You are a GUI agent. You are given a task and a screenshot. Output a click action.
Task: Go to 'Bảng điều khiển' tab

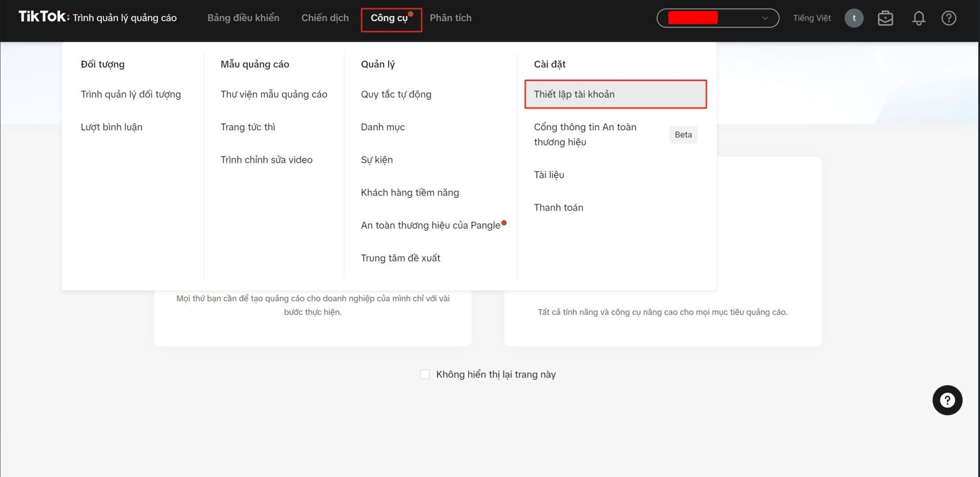click(x=243, y=18)
